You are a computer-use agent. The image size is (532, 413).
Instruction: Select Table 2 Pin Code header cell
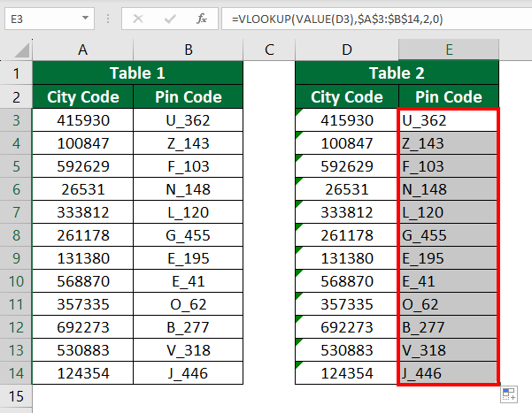449,96
